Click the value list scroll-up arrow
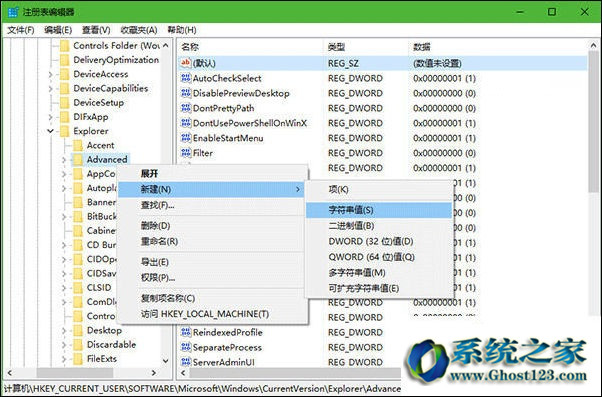Viewport: 602px width, 397px height. (x=593, y=46)
